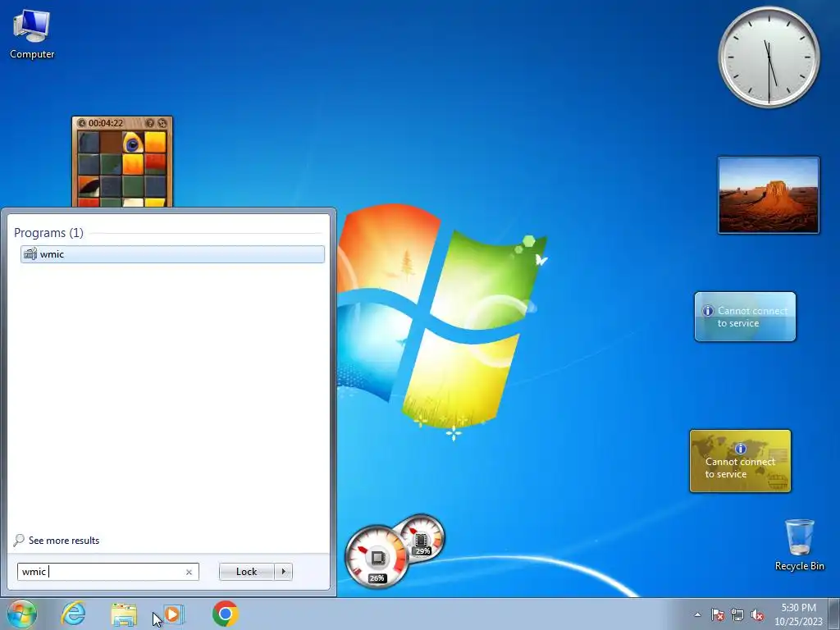The width and height of the screenshot is (840, 630).
Task: Click the Show desktop button
Action: [834, 614]
